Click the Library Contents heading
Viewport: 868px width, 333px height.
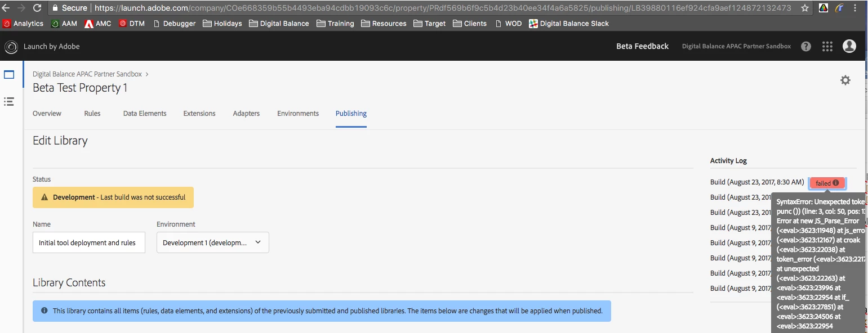(x=69, y=282)
